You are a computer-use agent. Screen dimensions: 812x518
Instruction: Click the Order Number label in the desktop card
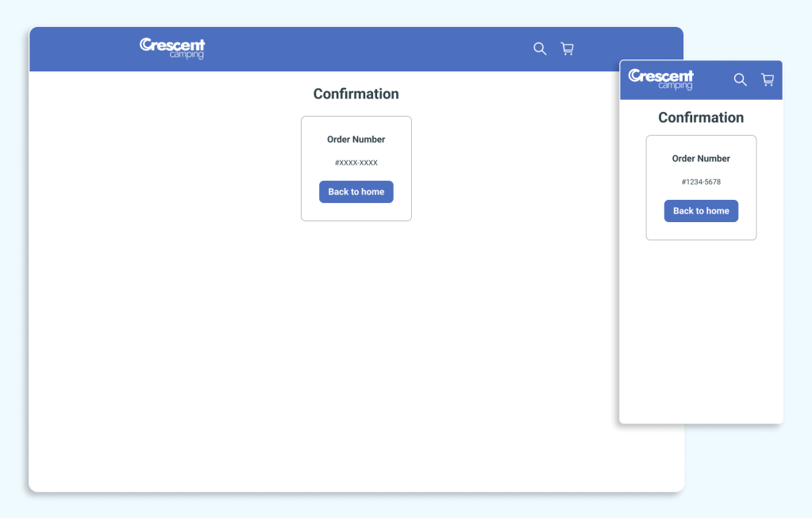(356, 139)
